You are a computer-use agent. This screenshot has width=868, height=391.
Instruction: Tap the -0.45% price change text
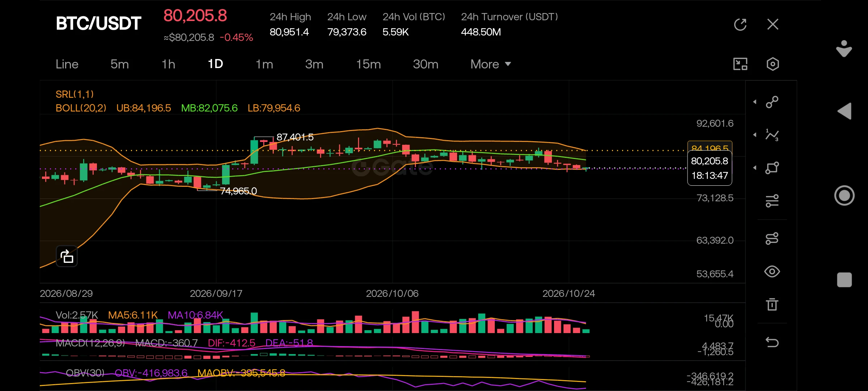(236, 37)
